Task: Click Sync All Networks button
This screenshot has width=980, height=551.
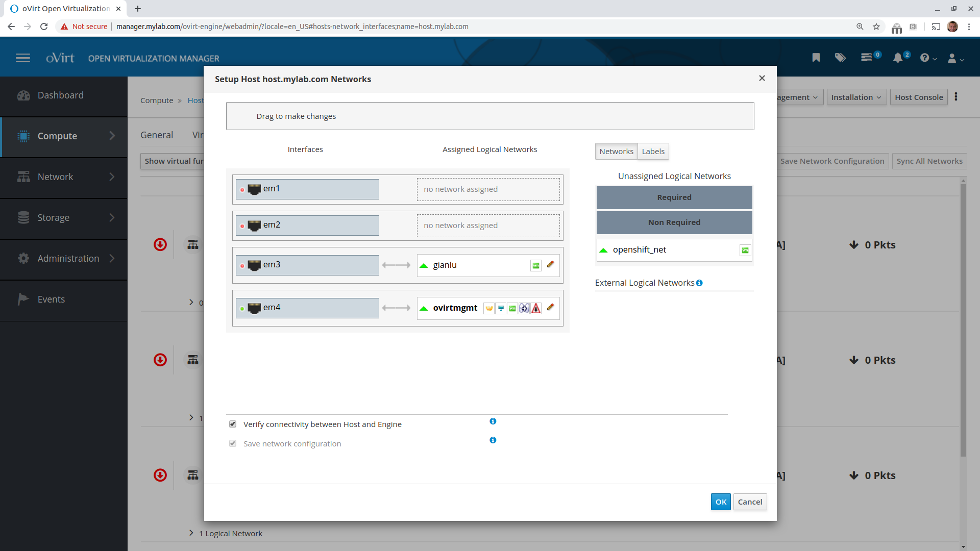Action: click(929, 161)
